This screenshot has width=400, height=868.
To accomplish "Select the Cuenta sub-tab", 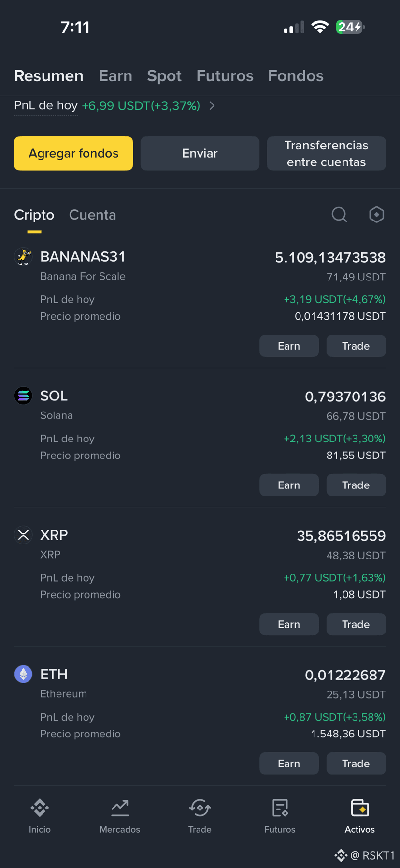I will (x=92, y=215).
